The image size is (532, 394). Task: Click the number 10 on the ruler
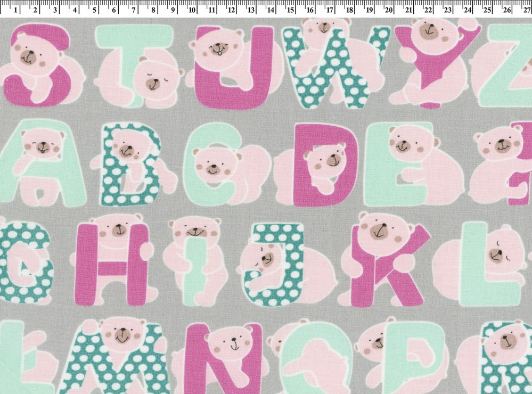pos(192,10)
